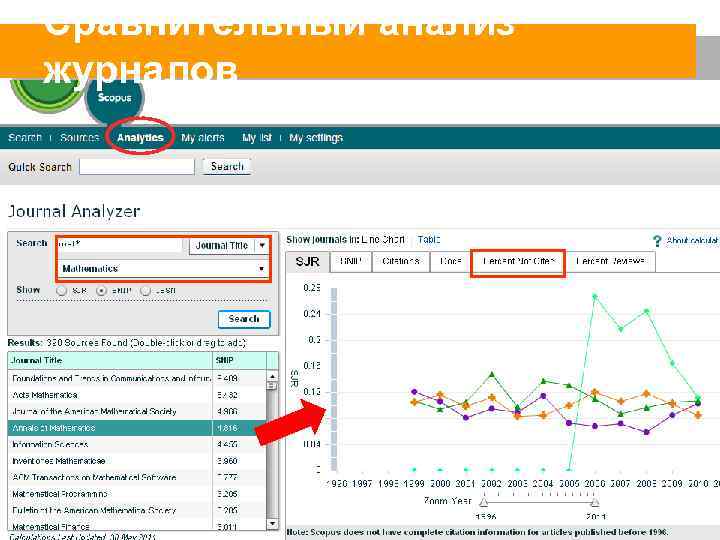
Task: Switch to the Citations tab
Action: tap(401, 262)
